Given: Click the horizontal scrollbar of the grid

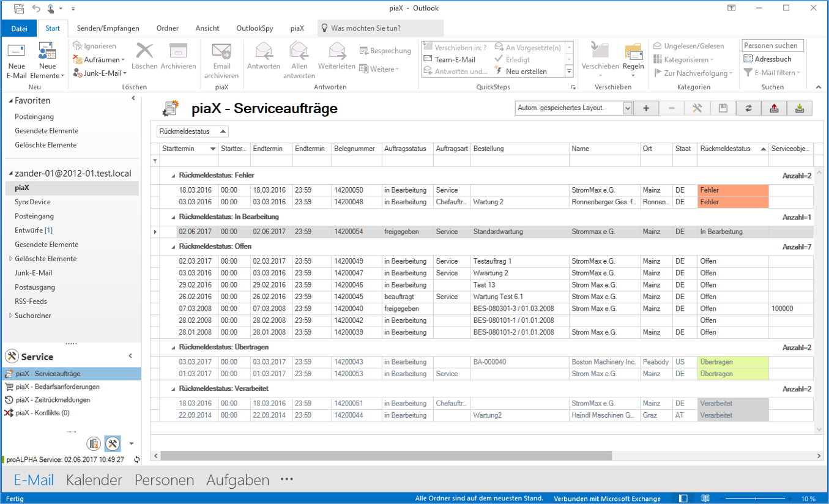Looking at the screenshot, I should [385, 456].
